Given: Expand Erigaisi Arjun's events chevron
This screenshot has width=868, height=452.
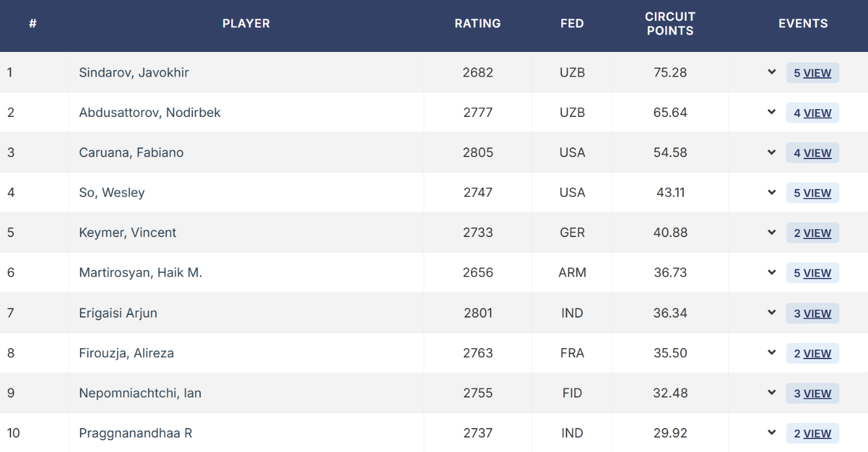Looking at the screenshot, I should pyautogui.click(x=772, y=313).
